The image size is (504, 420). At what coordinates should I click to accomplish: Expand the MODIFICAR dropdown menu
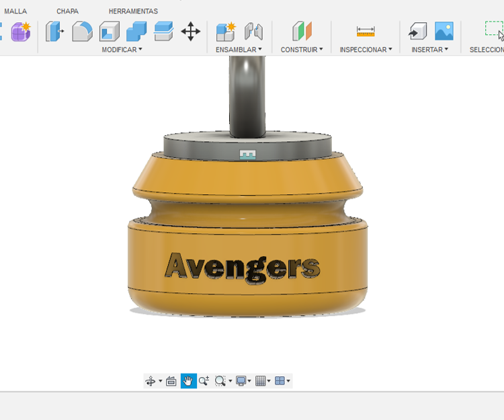coord(122,50)
